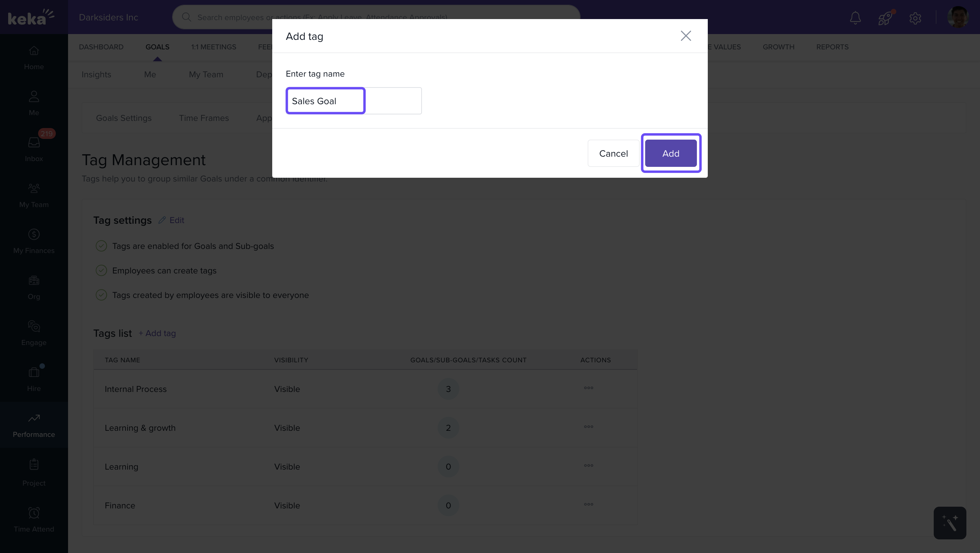Open Engage module in sidebar

[x=34, y=333]
